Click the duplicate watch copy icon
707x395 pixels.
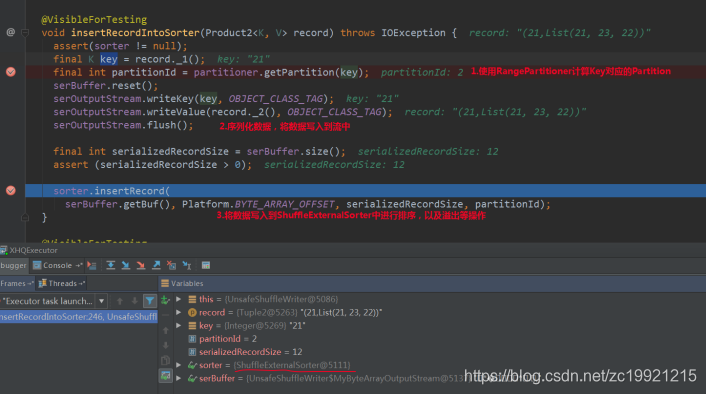pyautogui.click(x=165, y=360)
